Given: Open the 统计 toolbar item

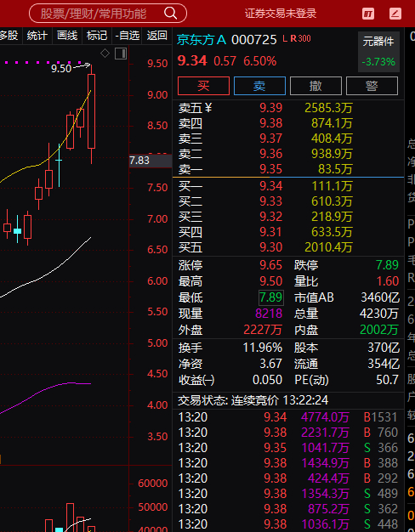Looking at the screenshot, I should click(37, 36).
